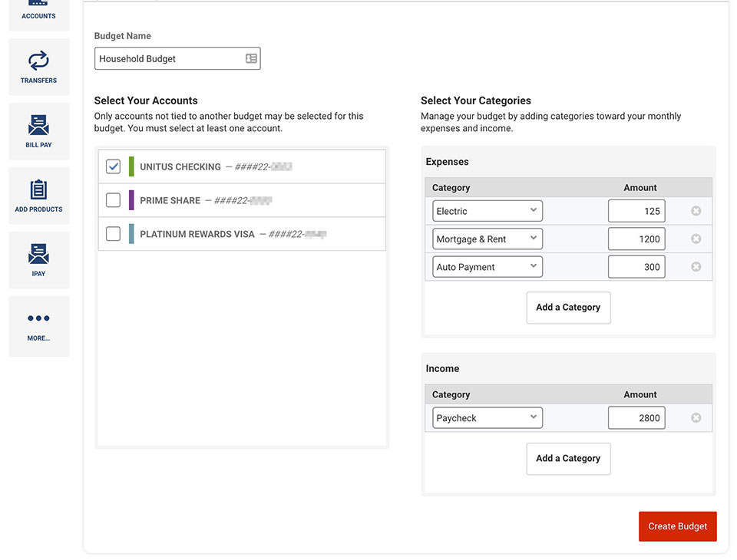This screenshot has height=560, width=737.
Task: Remove the Electric expense row
Action: 696,211
